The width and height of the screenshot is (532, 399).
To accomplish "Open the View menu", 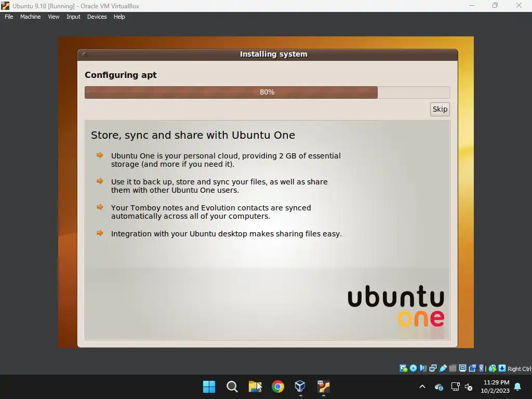I will [x=54, y=17].
